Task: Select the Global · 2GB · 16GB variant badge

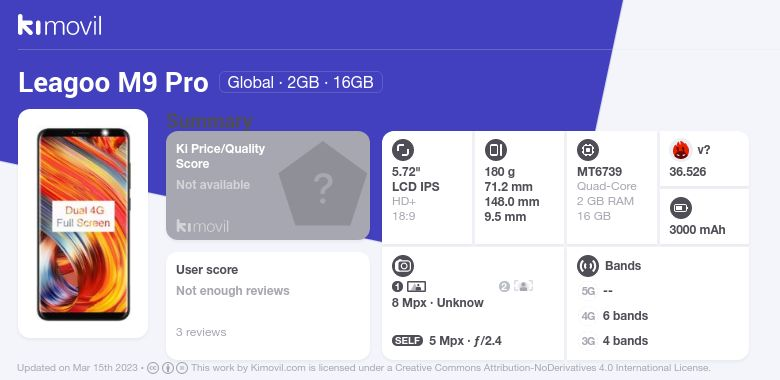Action: pos(300,82)
